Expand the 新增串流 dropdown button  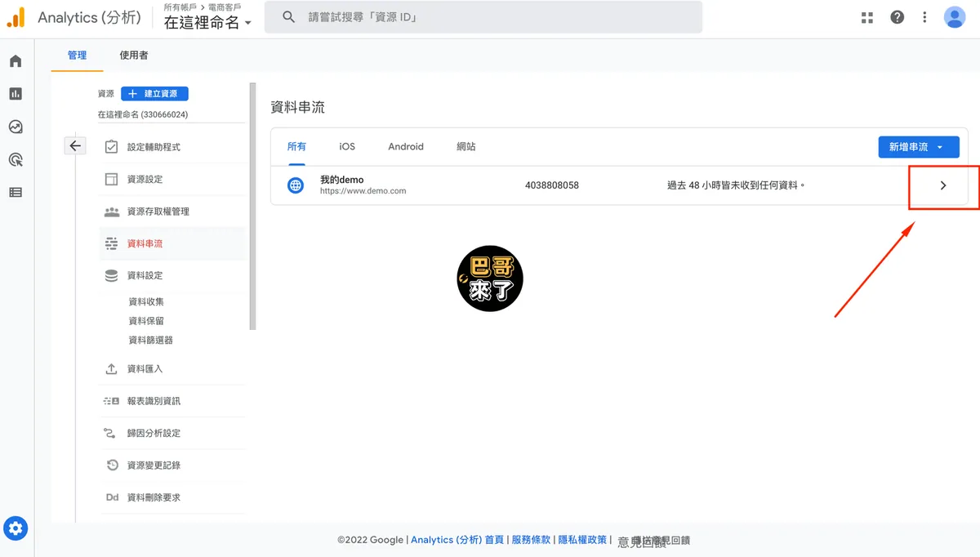pos(918,147)
